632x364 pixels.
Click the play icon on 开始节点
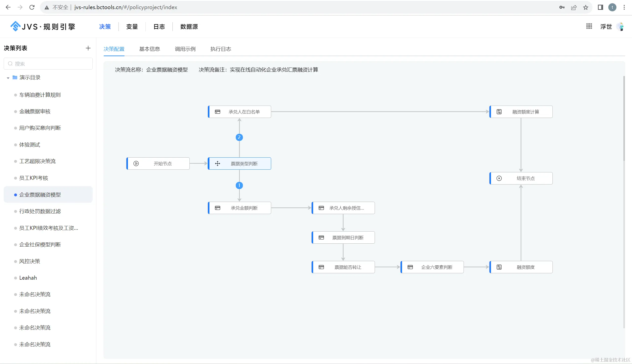coord(136,164)
